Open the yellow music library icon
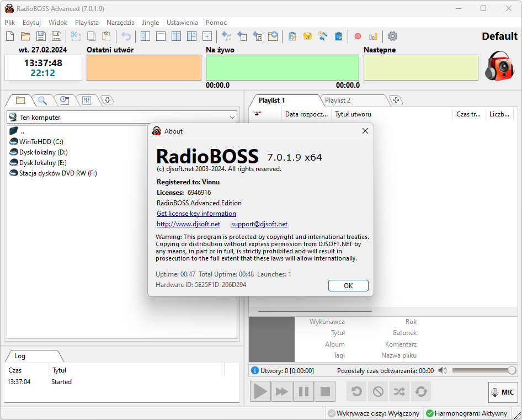Viewport: 522px width, 420px height. point(307,36)
